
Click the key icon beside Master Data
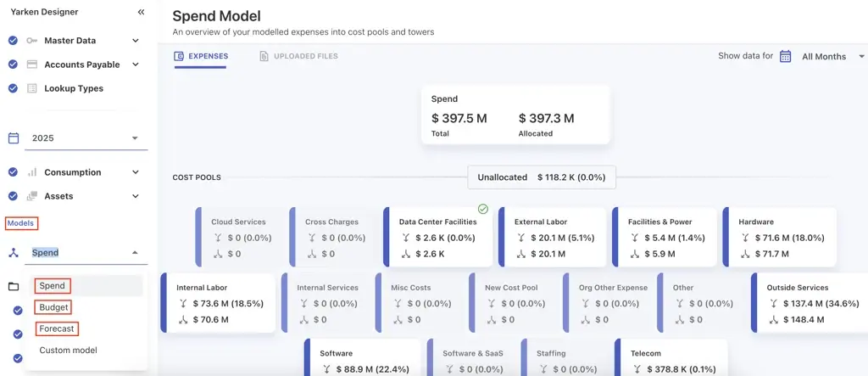[31, 41]
